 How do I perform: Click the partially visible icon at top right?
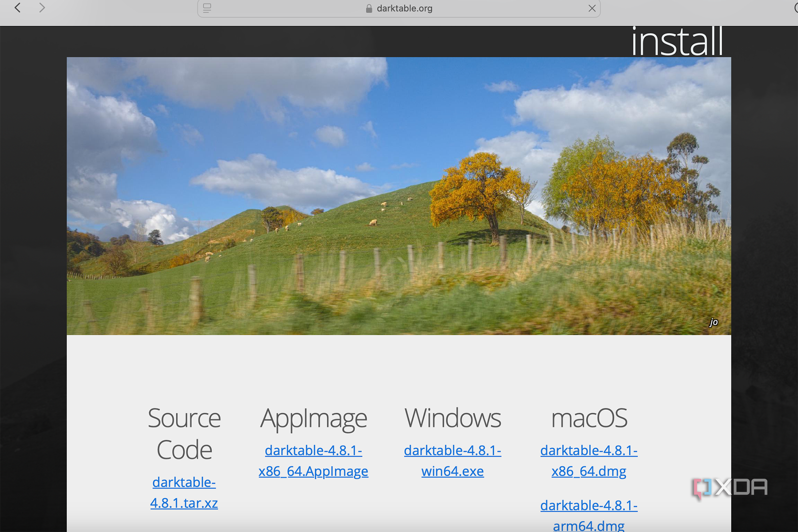(795, 8)
